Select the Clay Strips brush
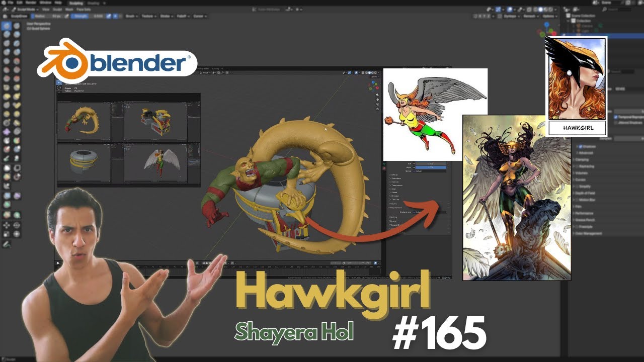Screen dimensions: 644x362 (x=17, y=34)
